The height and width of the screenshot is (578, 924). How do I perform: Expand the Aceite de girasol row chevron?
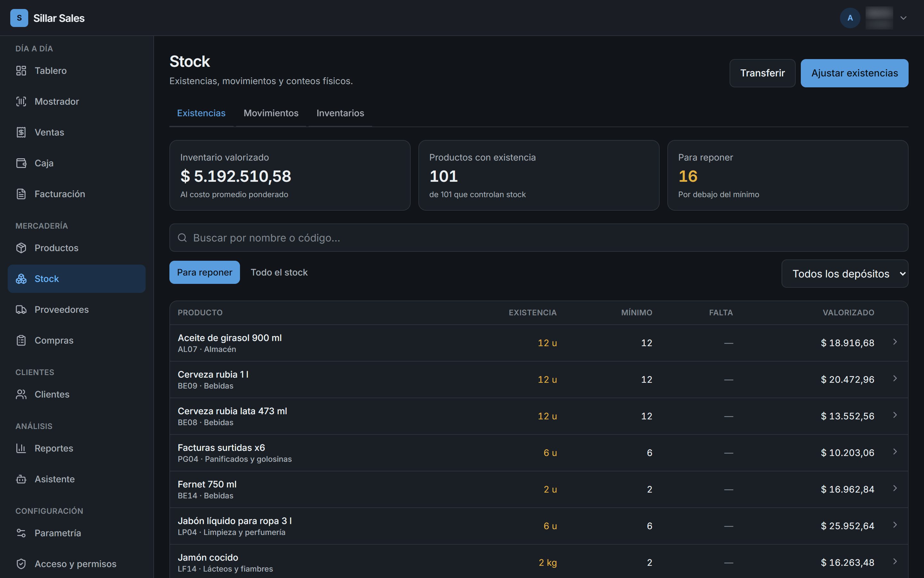click(895, 342)
